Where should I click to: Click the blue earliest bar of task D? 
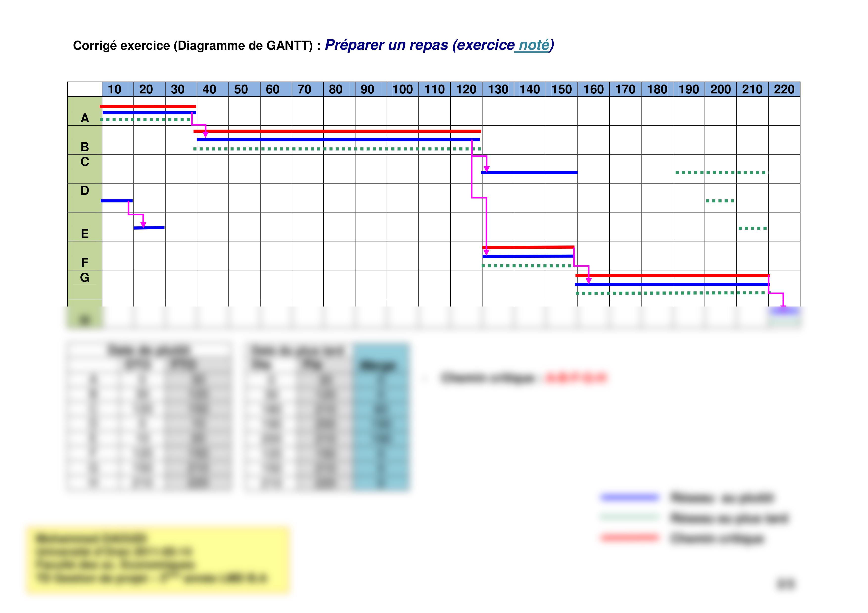pyautogui.click(x=117, y=200)
